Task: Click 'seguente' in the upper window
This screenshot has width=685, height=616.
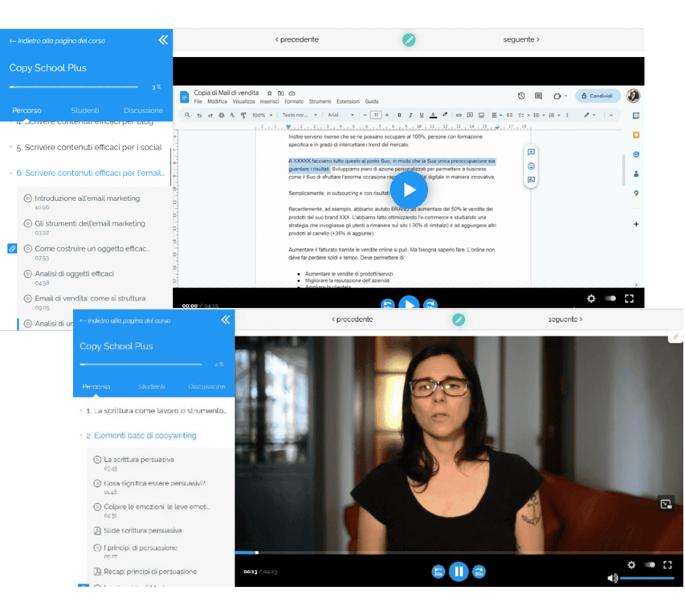Action: pyautogui.click(x=521, y=39)
